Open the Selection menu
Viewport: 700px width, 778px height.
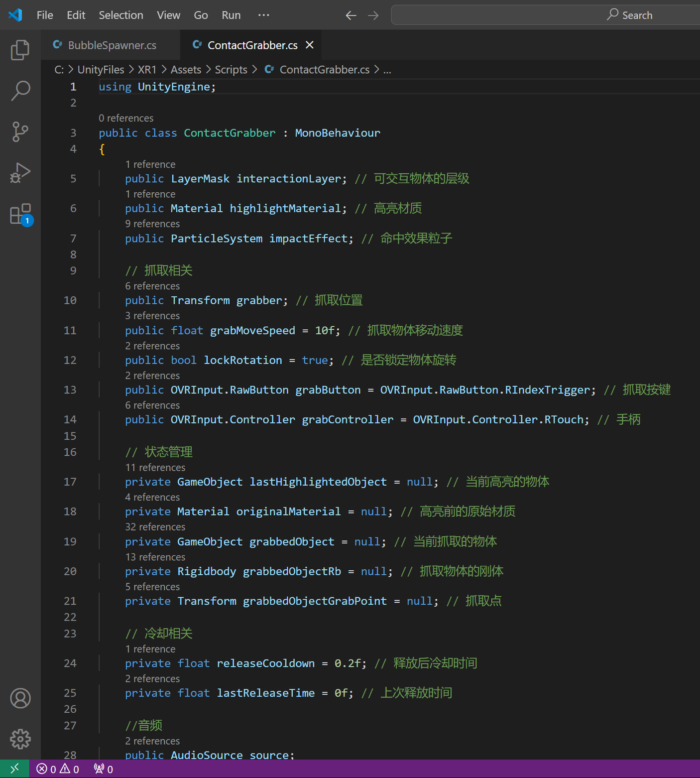pyautogui.click(x=121, y=15)
